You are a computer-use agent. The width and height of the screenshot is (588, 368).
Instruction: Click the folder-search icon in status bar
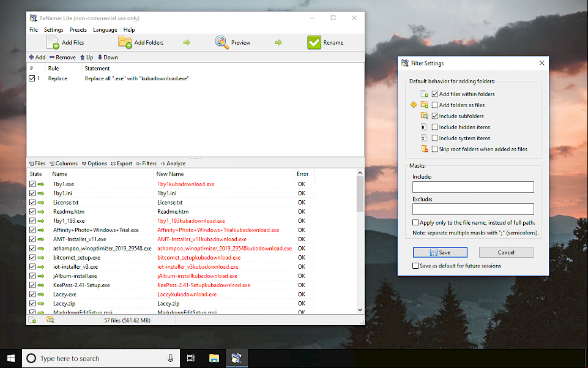(50, 320)
